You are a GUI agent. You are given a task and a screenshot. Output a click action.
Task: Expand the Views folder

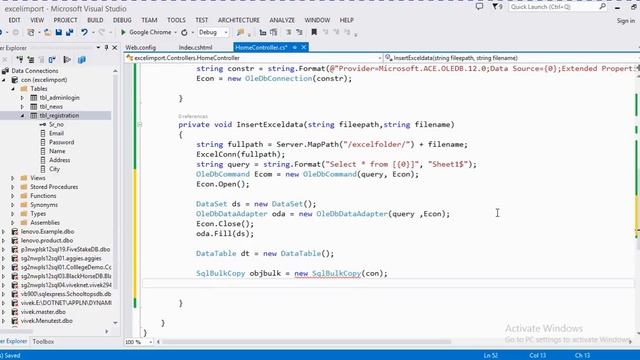(x=13, y=178)
